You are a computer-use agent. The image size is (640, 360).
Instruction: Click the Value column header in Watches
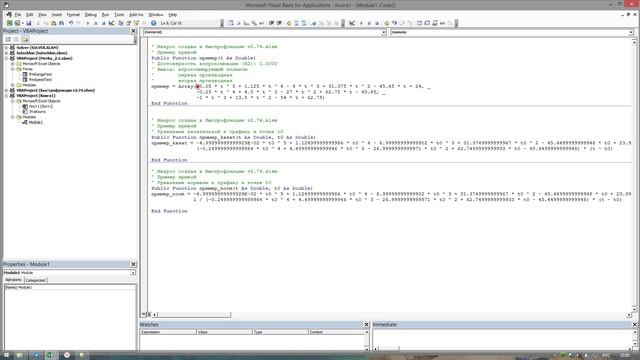tap(224, 332)
